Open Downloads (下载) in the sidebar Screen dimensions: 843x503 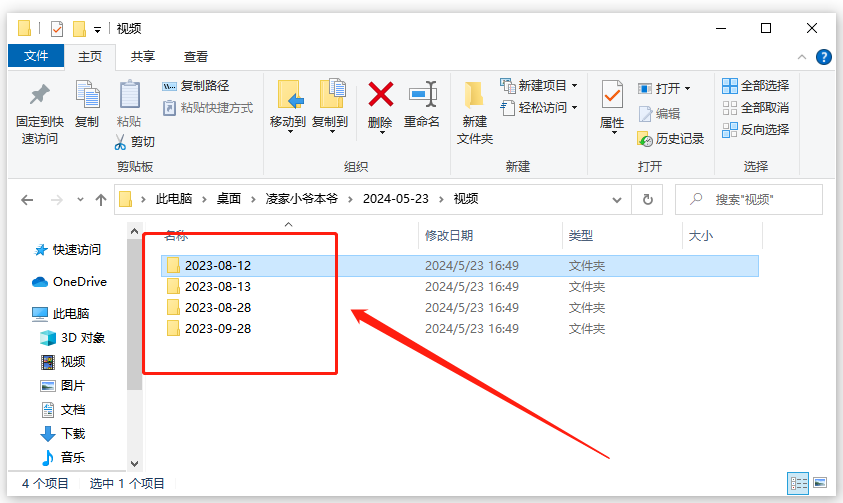[x=63, y=433]
